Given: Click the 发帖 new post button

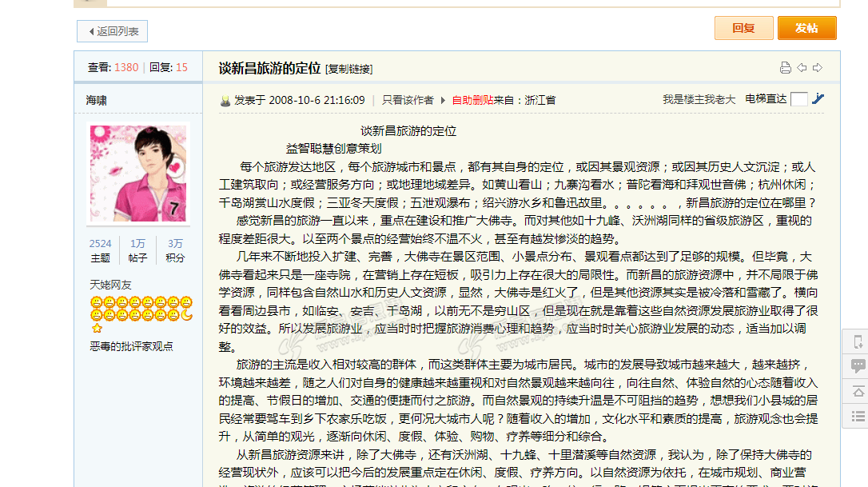Looking at the screenshot, I should [806, 28].
